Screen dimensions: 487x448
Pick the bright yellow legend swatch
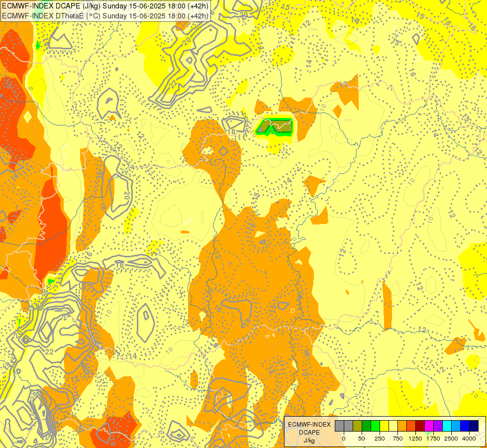coord(384,426)
